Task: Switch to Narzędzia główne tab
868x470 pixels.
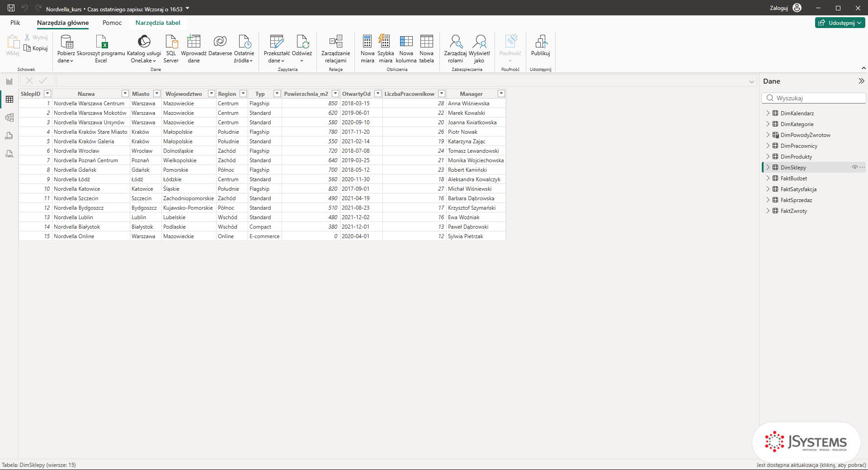Action: (63, 23)
